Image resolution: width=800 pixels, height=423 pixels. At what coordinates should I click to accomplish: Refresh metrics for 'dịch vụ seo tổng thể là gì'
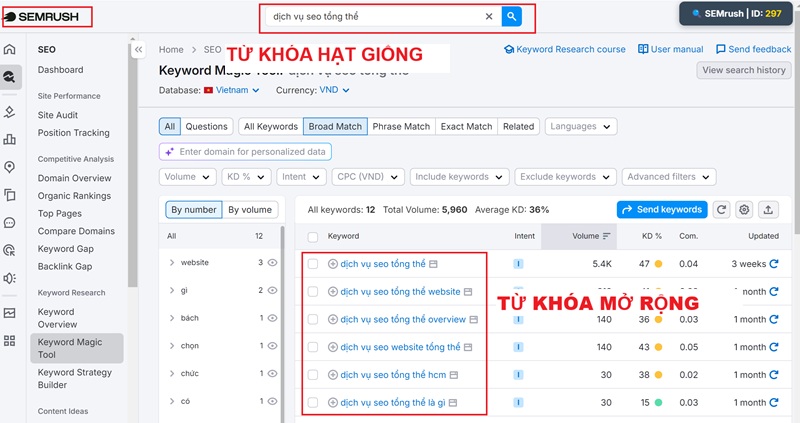(774, 403)
